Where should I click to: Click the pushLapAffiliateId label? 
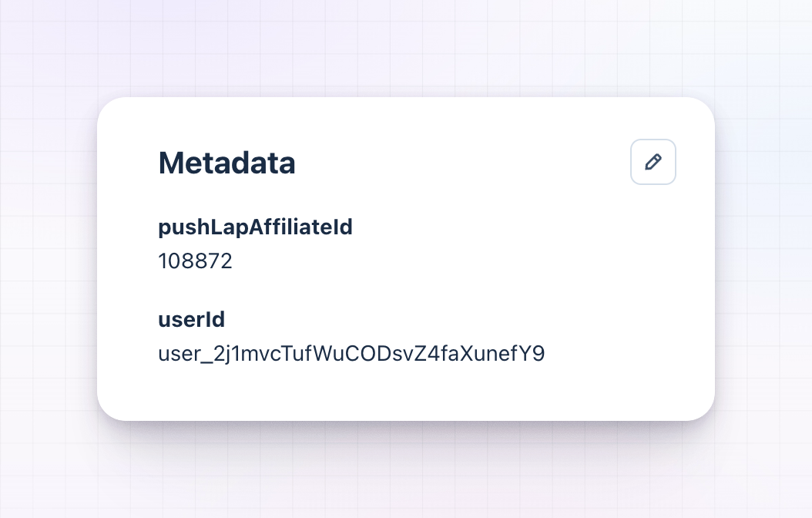click(x=255, y=227)
